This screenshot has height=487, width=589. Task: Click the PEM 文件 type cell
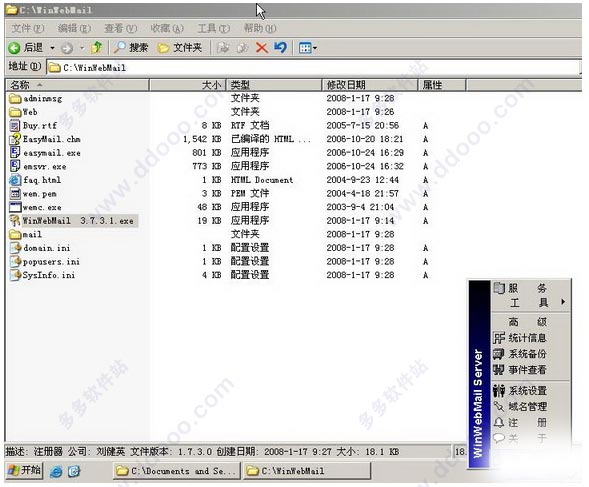[x=250, y=194]
